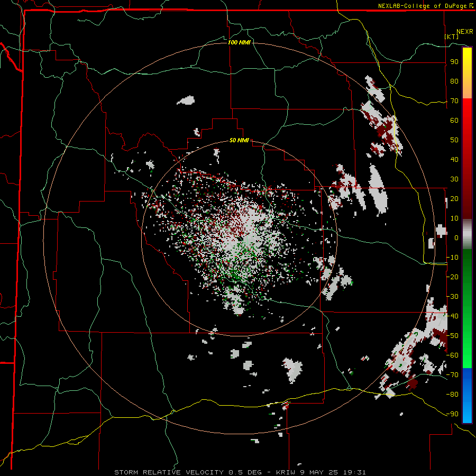The height and width of the screenshot is (476, 476).
Task: Select the 60 value on velocity scale
Action: click(x=454, y=120)
